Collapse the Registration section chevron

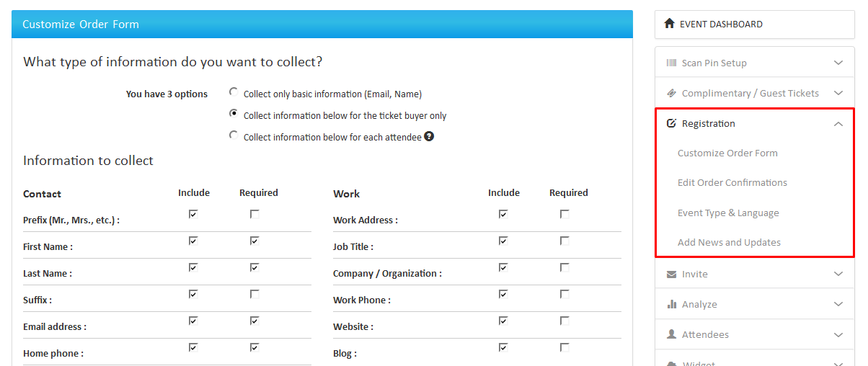pyautogui.click(x=838, y=124)
